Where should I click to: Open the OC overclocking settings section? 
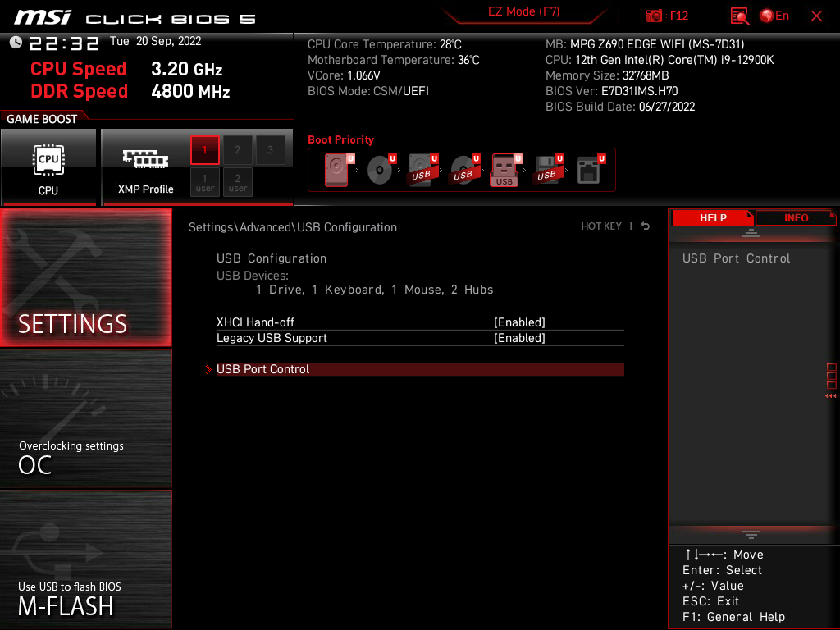coord(85,419)
